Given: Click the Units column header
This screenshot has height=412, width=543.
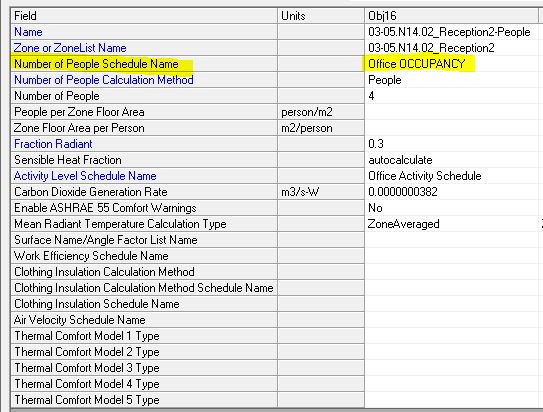Looking at the screenshot, I should click(321, 16).
